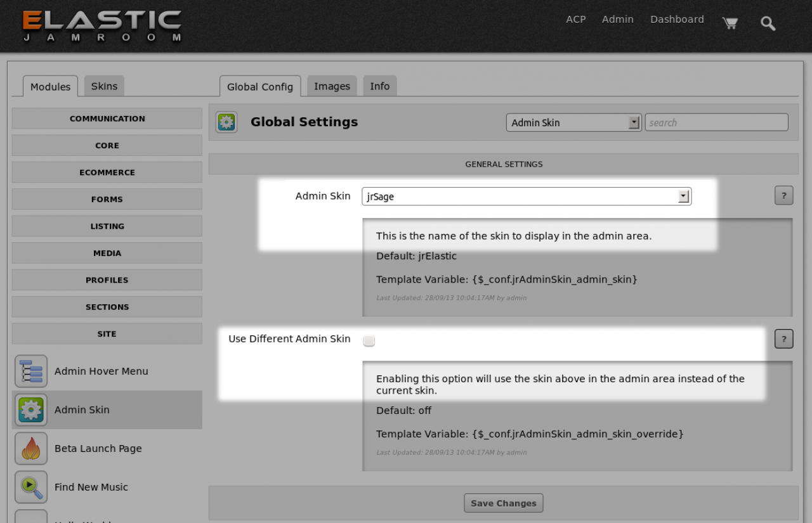Go to the Dashboard link
This screenshot has height=523, width=812.
point(677,20)
